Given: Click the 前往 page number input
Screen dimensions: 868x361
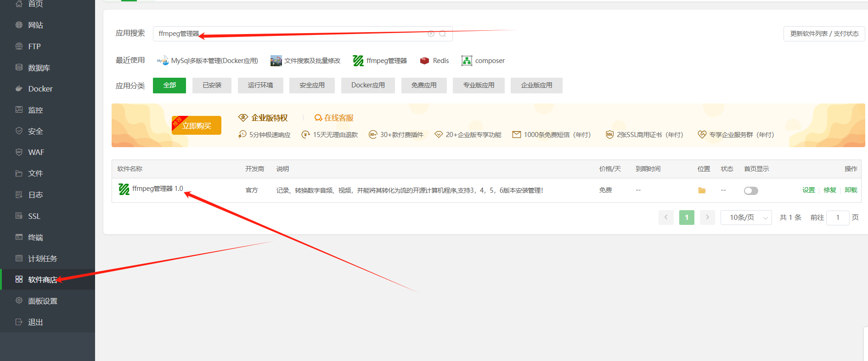Looking at the screenshot, I should click(x=837, y=218).
